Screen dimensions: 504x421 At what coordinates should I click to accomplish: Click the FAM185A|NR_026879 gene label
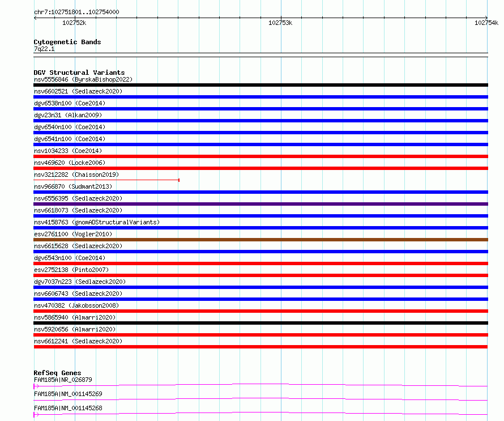coord(63,380)
